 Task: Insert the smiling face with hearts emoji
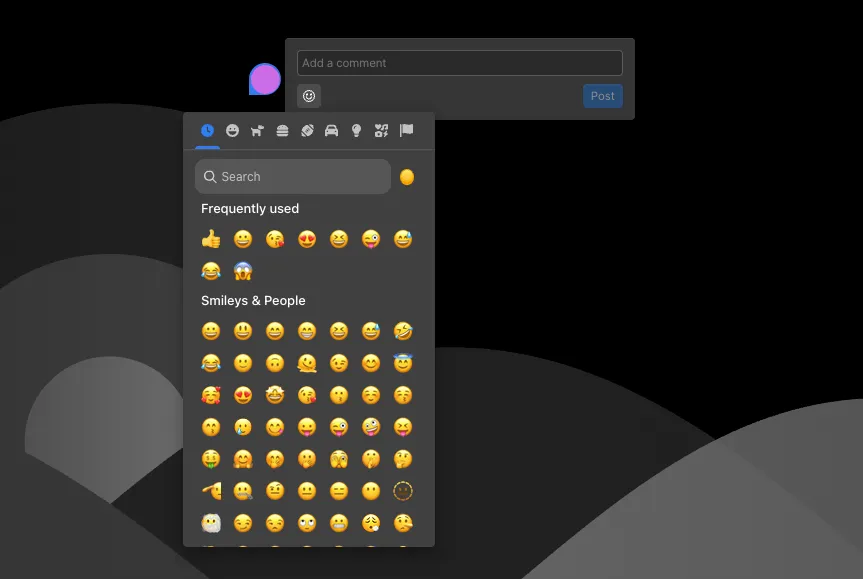coord(211,395)
